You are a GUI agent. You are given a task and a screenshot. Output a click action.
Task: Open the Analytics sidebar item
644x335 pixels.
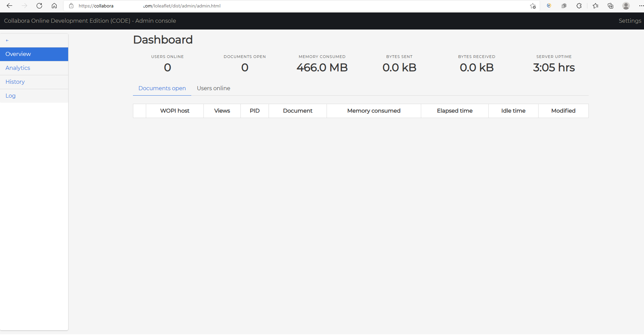click(34, 68)
